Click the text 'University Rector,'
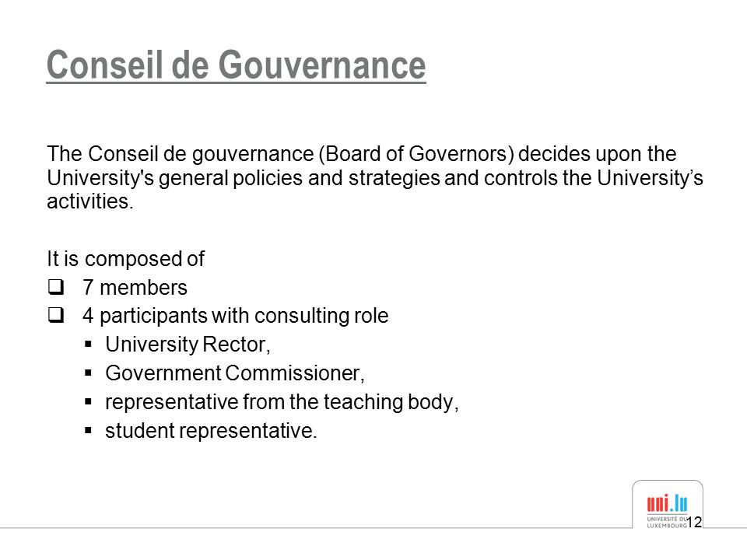Viewport: 747px width, 560px height. coord(188,345)
